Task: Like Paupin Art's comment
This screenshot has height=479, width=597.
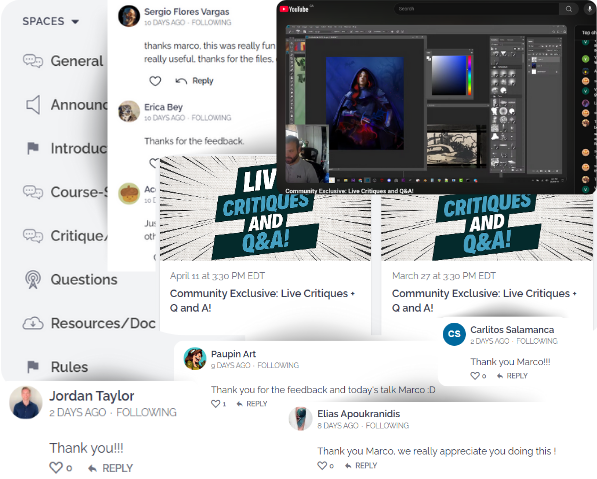Action: 215,404
